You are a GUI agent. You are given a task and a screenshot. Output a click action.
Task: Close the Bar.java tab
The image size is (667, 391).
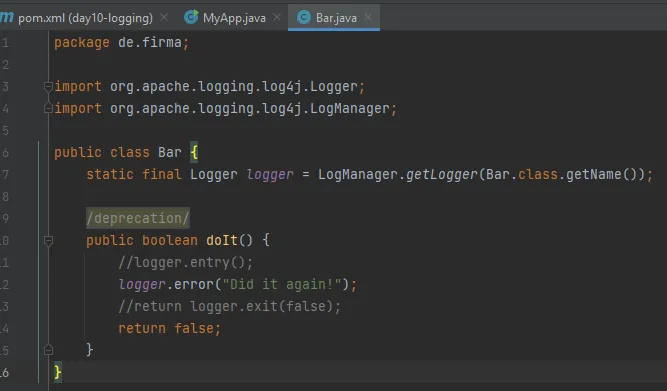coord(368,17)
